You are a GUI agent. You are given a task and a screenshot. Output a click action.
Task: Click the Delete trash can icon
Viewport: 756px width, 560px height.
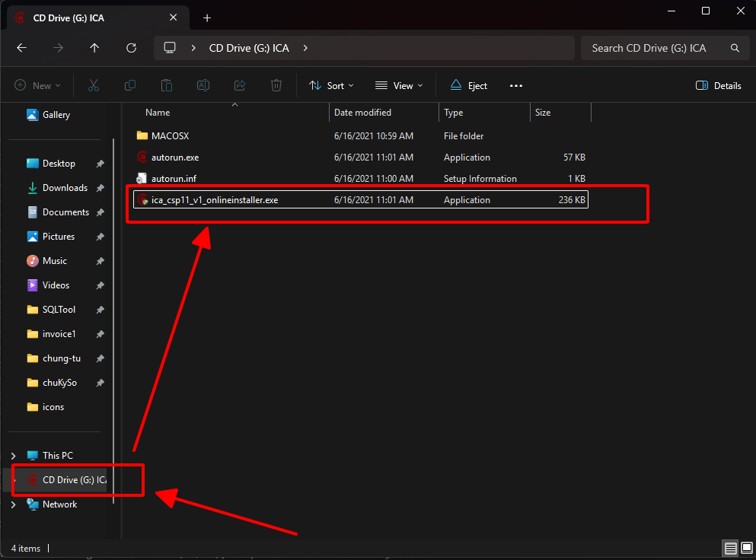(276, 86)
